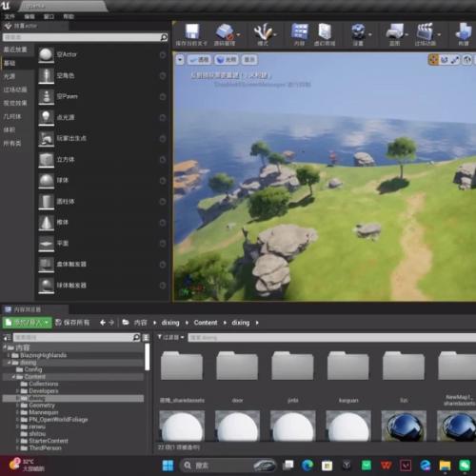Select the Sphere placement icon
Image resolution: width=476 pixels, height=476 pixels.
(47, 181)
